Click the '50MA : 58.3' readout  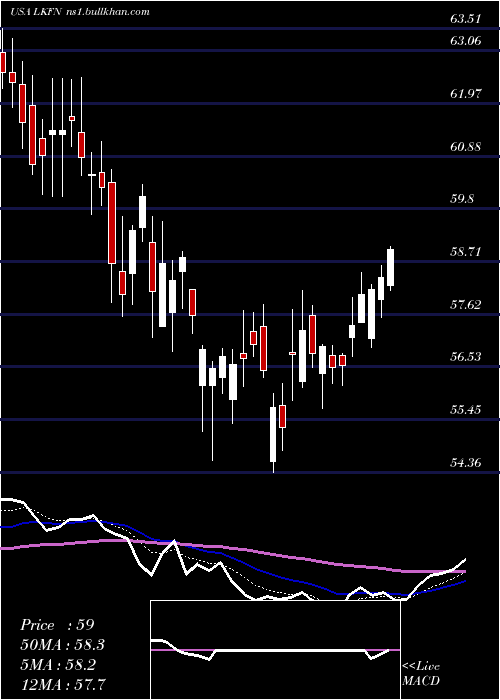coord(65,645)
